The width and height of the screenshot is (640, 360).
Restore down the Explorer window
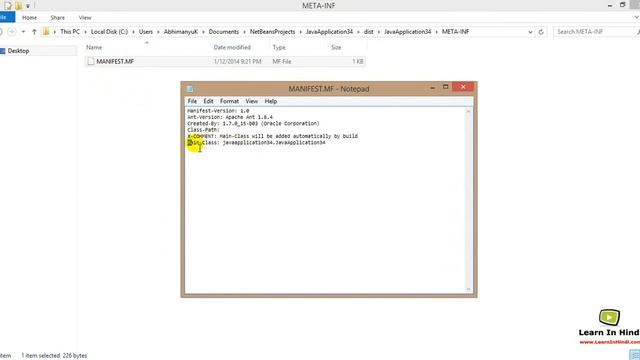click(622, 5)
